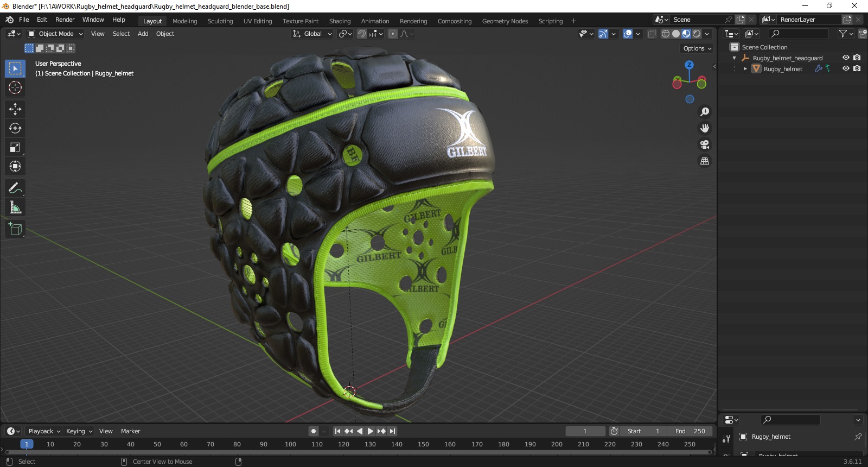Viewport: 868px width, 467px height.
Task: Toggle snapping magnet icon
Action: click(362, 34)
